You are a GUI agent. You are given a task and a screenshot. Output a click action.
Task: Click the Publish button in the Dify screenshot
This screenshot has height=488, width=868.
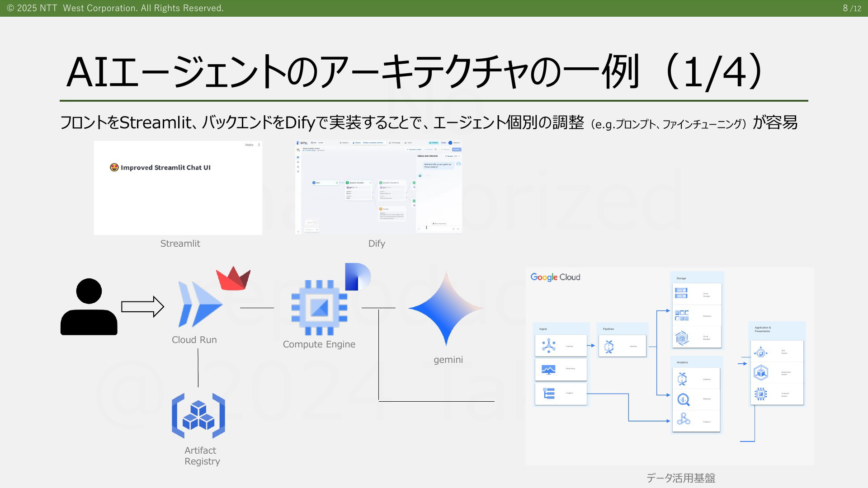pyautogui.click(x=457, y=150)
